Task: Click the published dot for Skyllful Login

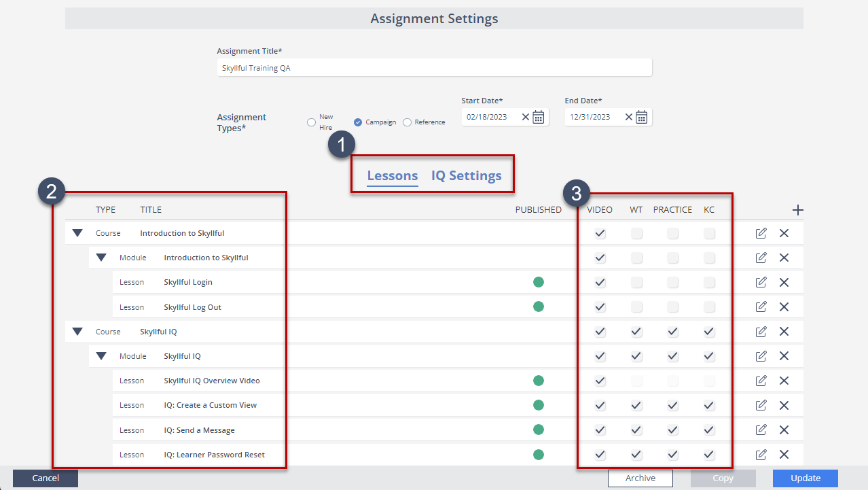Action: point(539,282)
